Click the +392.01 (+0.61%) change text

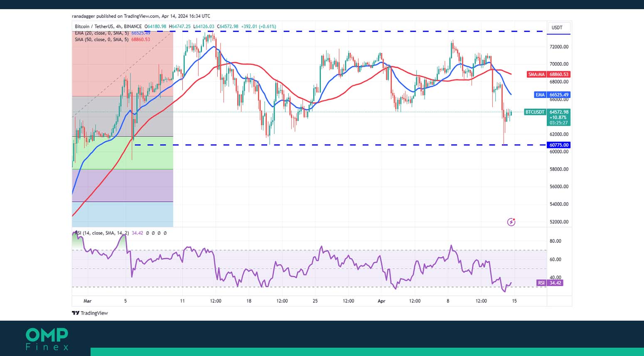pos(258,27)
